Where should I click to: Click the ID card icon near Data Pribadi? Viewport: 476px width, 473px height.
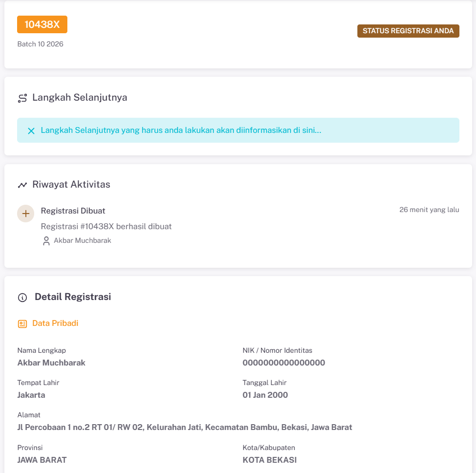(22, 323)
